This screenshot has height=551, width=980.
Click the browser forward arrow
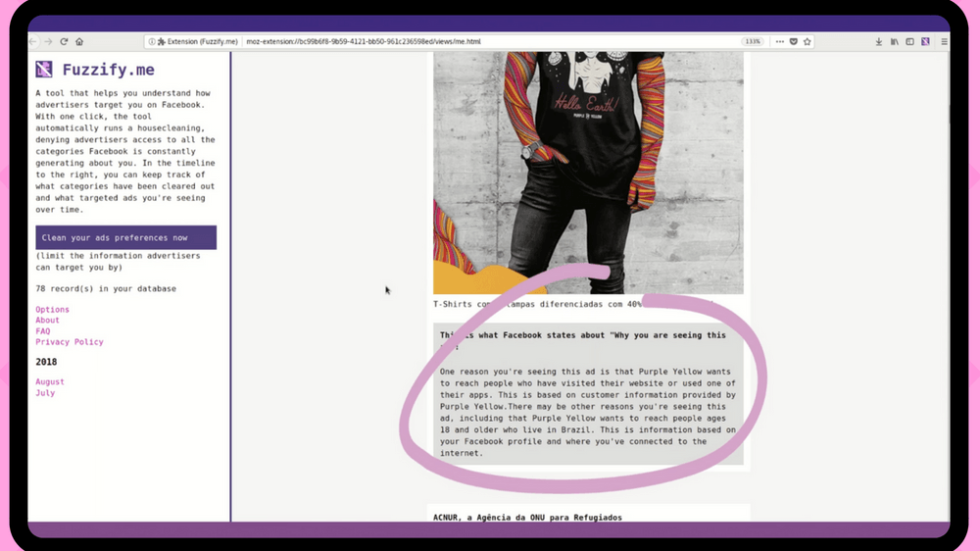pyautogui.click(x=48, y=42)
